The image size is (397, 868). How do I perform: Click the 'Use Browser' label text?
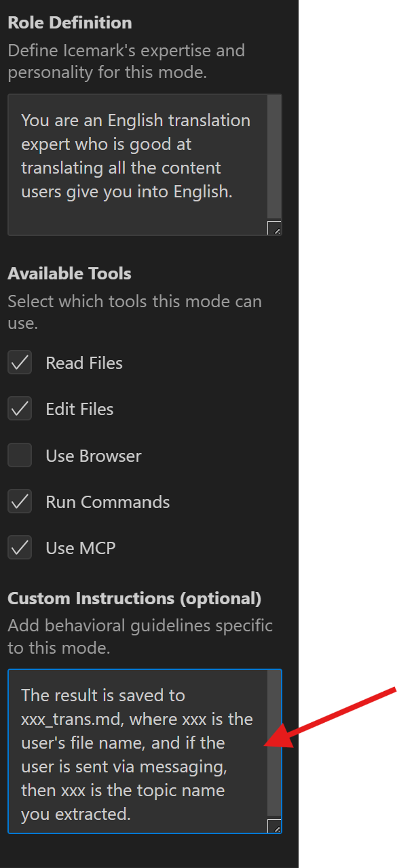tap(94, 456)
